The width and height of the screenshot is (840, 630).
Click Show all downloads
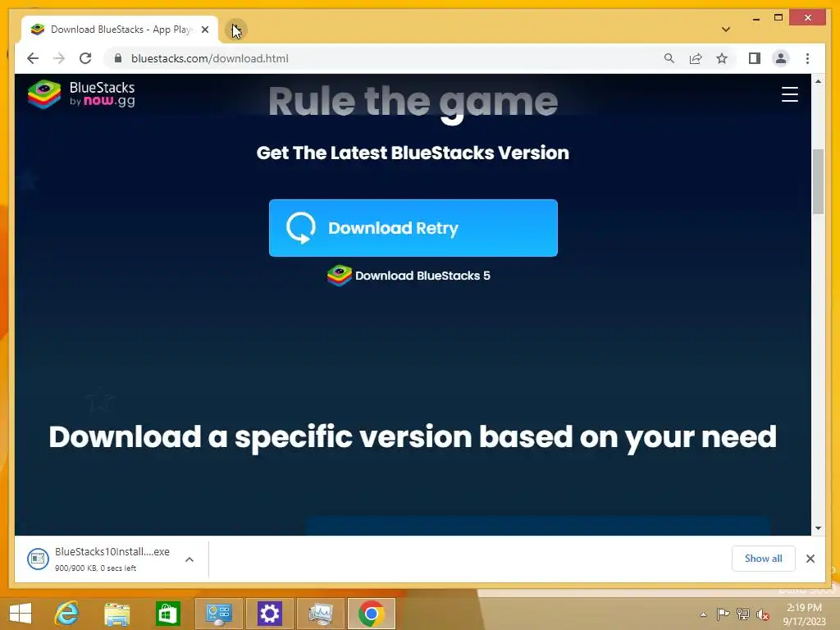click(x=764, y=558)
